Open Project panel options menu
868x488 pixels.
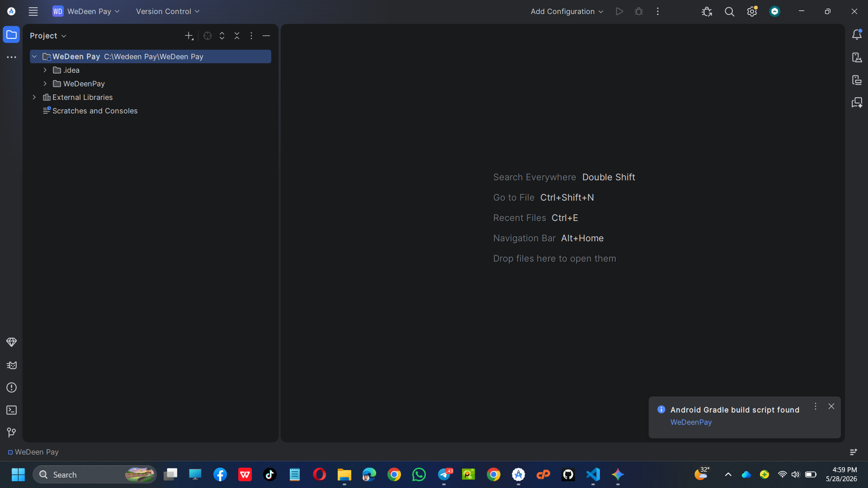[x=251, y=36]
